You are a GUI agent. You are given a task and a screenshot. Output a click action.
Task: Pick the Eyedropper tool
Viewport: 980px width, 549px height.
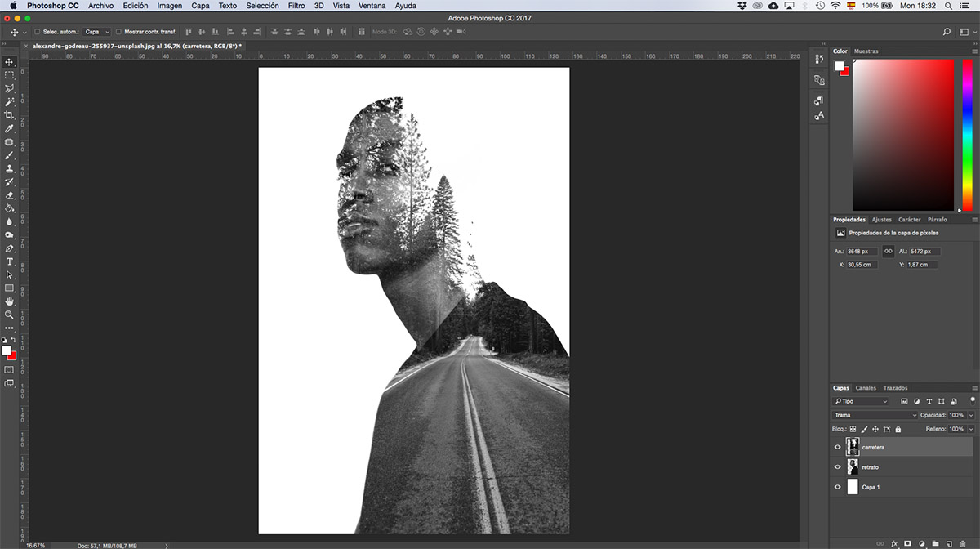(10, 128)
